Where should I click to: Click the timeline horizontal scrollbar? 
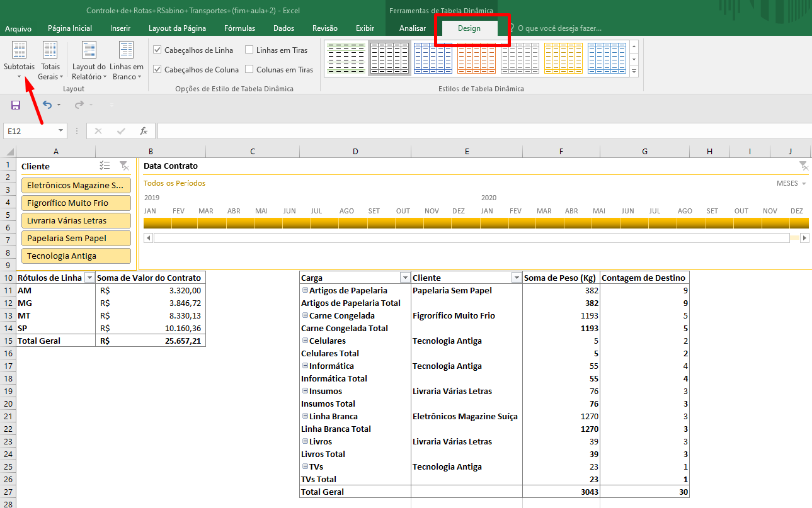click(x=472, y=238)
